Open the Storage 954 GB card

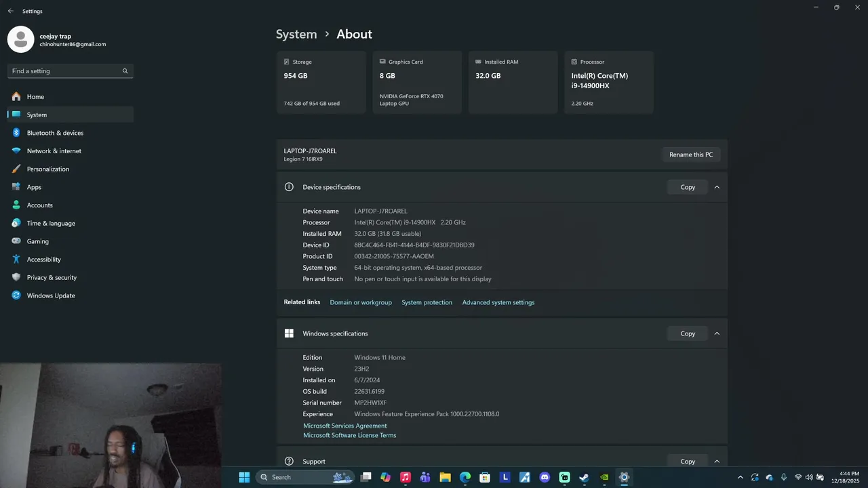click(x=321, y=82)
